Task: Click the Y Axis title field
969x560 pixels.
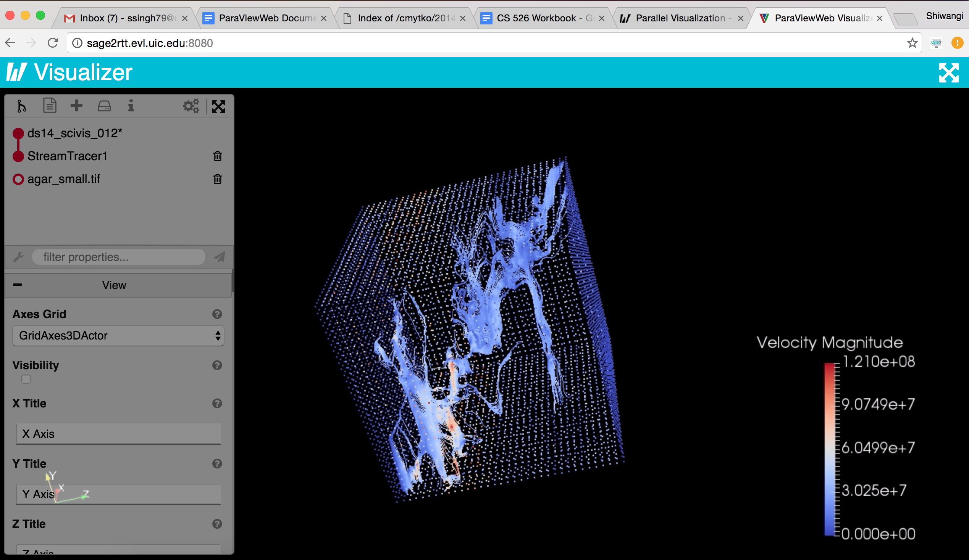Action: click(x=118, y=494)
